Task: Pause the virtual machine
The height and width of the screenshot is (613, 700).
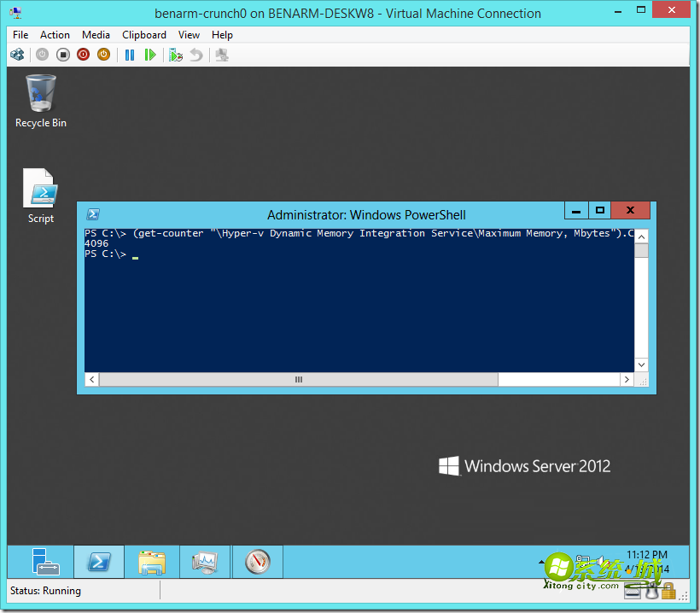Action: [x=130, y=55]
